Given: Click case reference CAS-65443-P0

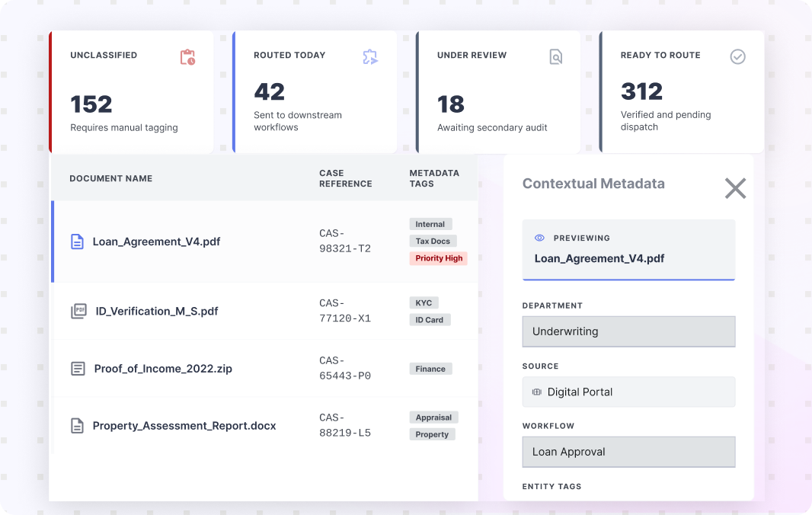Looking at the screenshot, I should point(345,368).
